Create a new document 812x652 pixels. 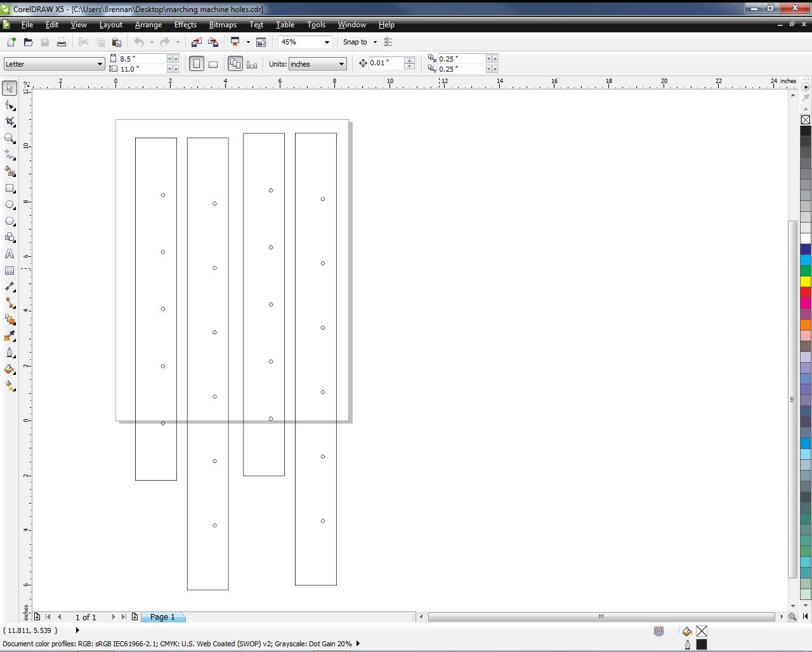(11, 42)
